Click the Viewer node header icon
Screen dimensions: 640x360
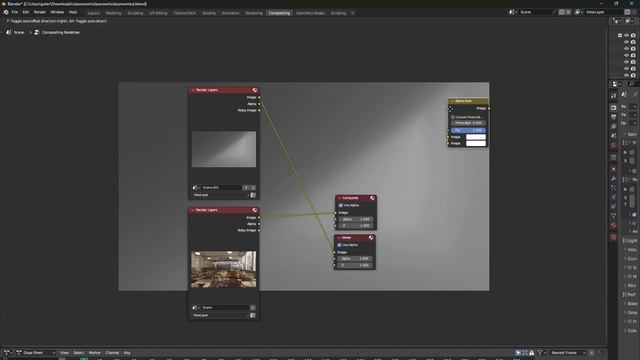[x=371, y=237]
